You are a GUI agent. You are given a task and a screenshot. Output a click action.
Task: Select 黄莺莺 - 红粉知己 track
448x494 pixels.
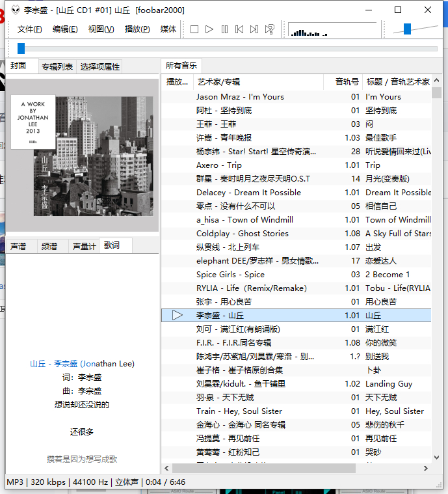click(x=296, y=452)
